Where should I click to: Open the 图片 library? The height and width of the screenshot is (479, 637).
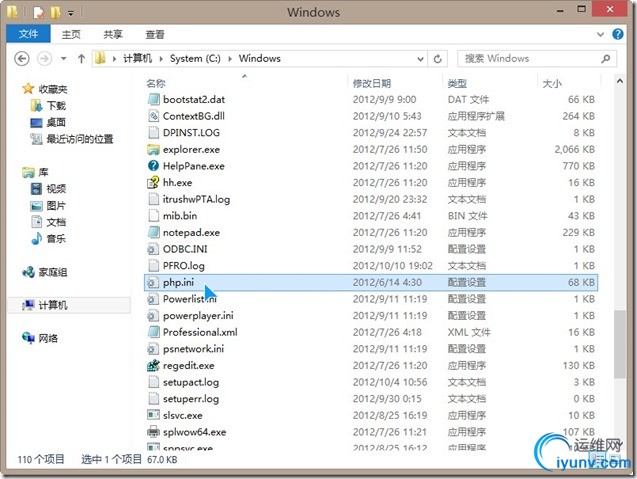point(56,206)
